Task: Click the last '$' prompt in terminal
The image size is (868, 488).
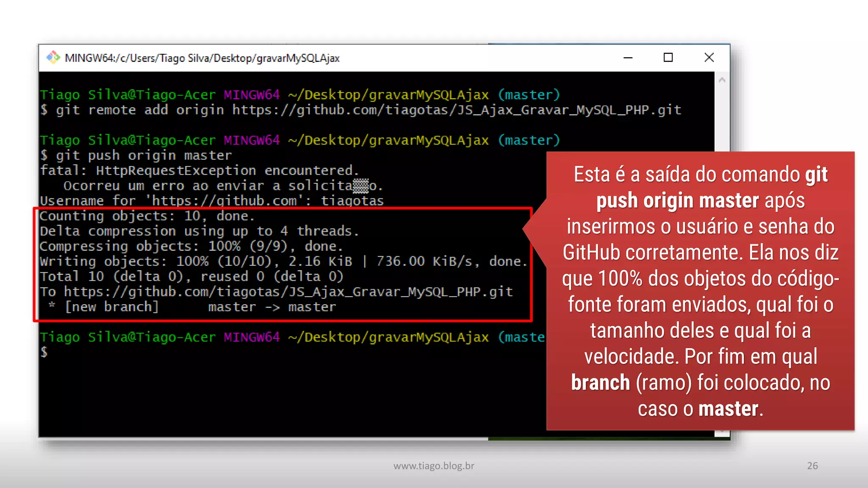Action: click(44, 352)
